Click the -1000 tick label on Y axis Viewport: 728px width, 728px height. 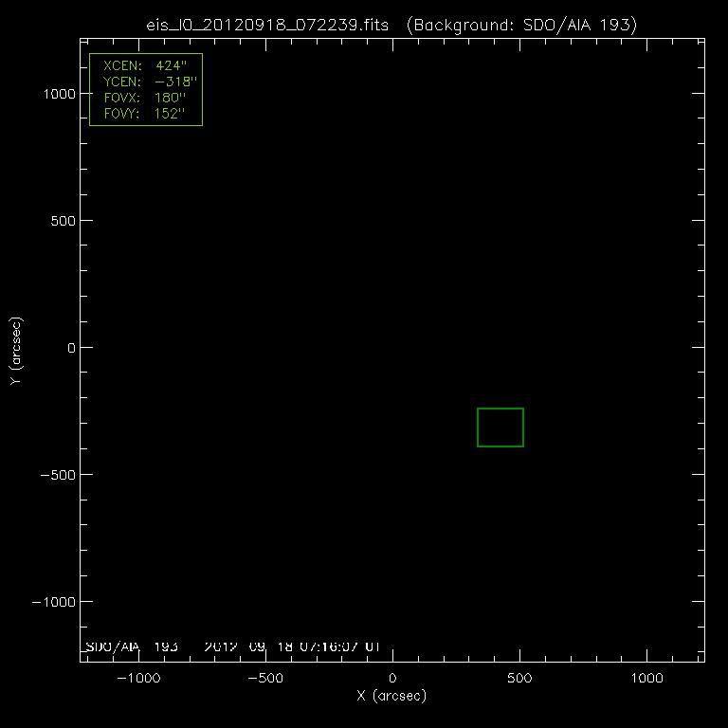click(x=49, y=601)
